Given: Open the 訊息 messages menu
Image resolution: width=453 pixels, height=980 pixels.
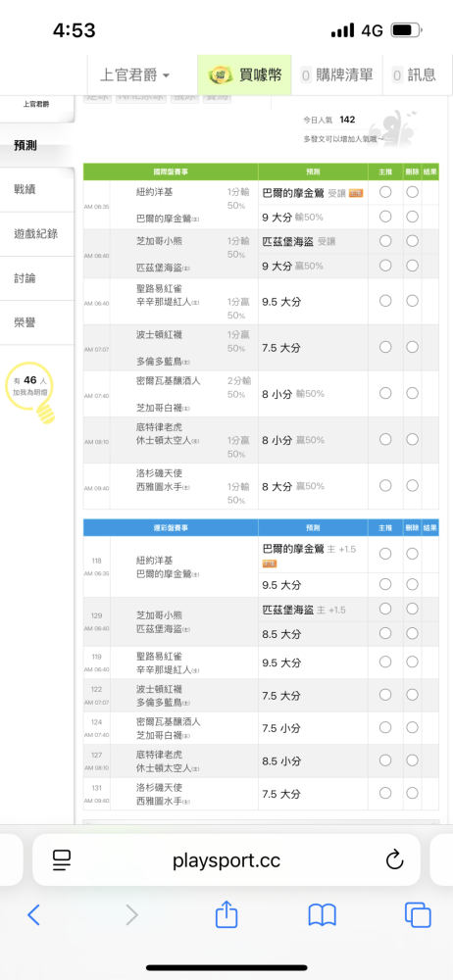Looking at the screenshot, I should pos(414,75).
